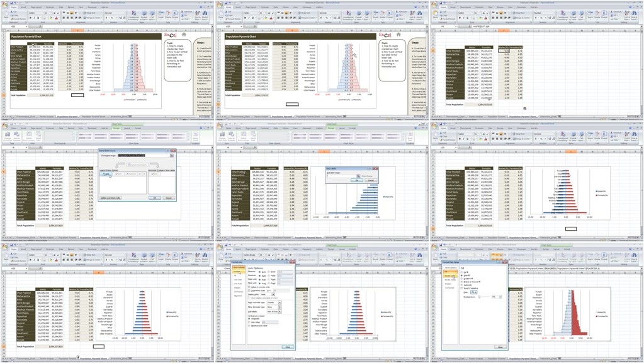Viewport: 644px width, 363px height.
Task: Click Change Chart Type in window with Axis Labels dialog
Action: 222,137
